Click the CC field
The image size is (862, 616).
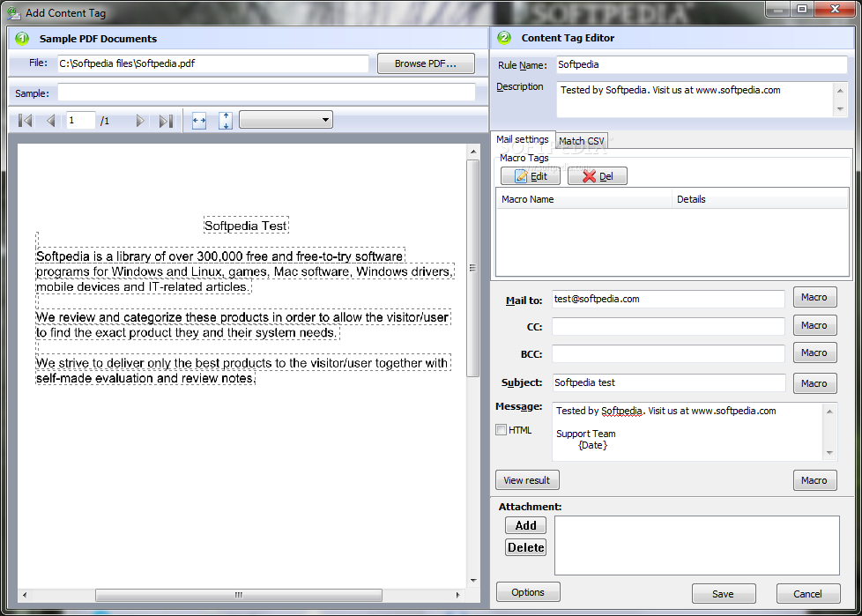coord(668,326)
